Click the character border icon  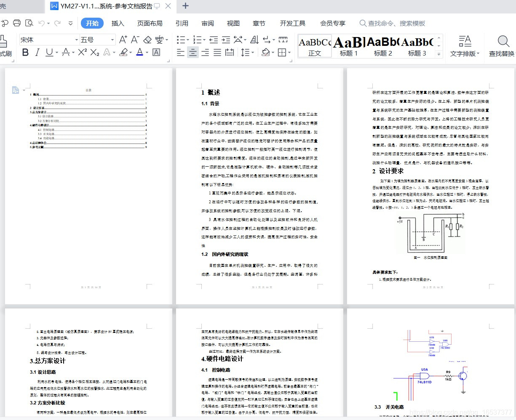pos(156,52)
